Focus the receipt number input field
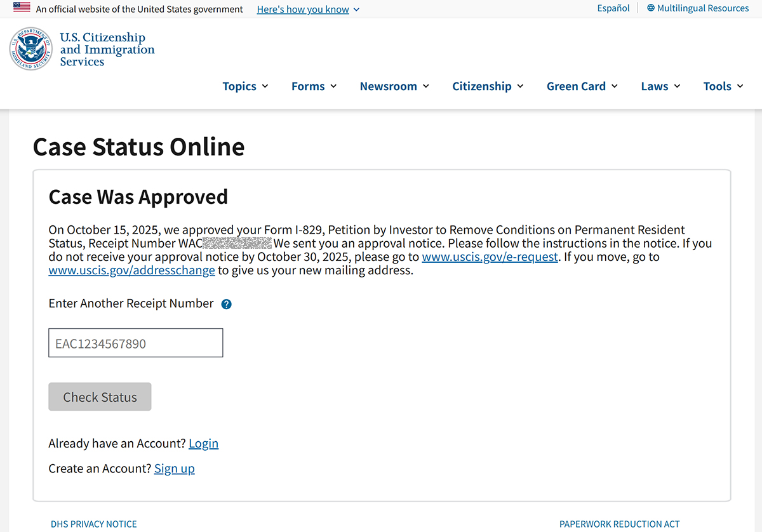Image resolution: width=762 pixels, height=532 pixels. [136, 343]
